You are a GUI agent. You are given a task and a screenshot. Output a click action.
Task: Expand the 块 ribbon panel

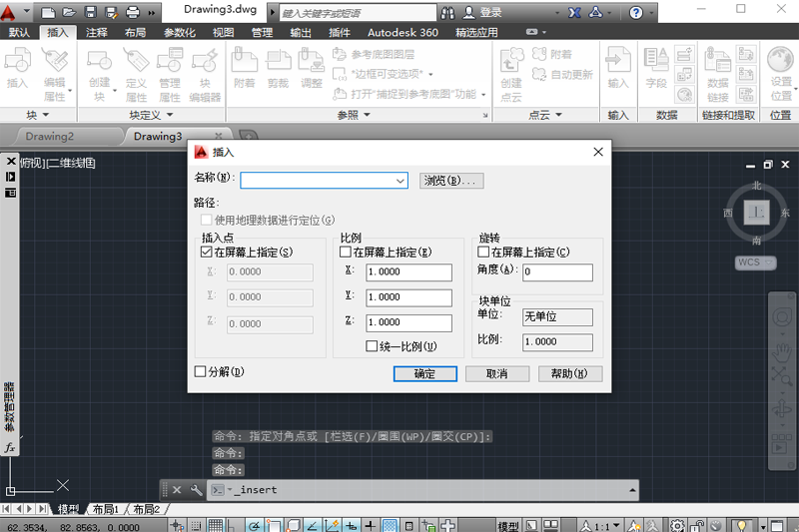tap(38, 115)
